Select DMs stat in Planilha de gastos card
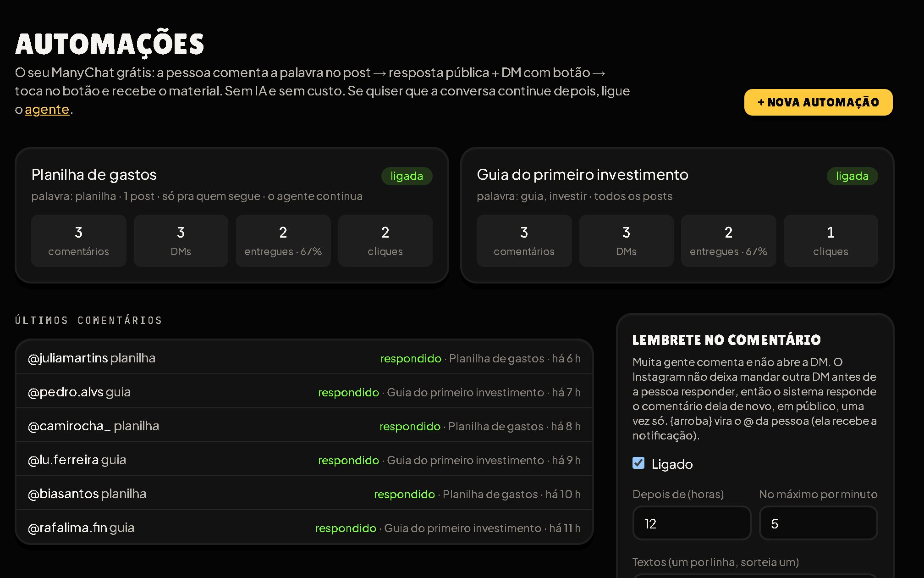Viewport: 924px width, 578px height. click(181, 241)
